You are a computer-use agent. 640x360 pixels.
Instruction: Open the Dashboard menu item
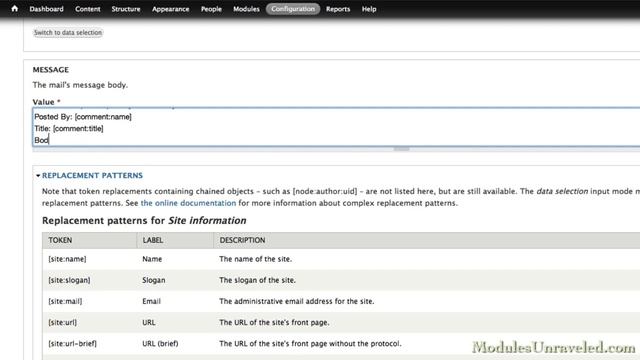tap(47, 9)
